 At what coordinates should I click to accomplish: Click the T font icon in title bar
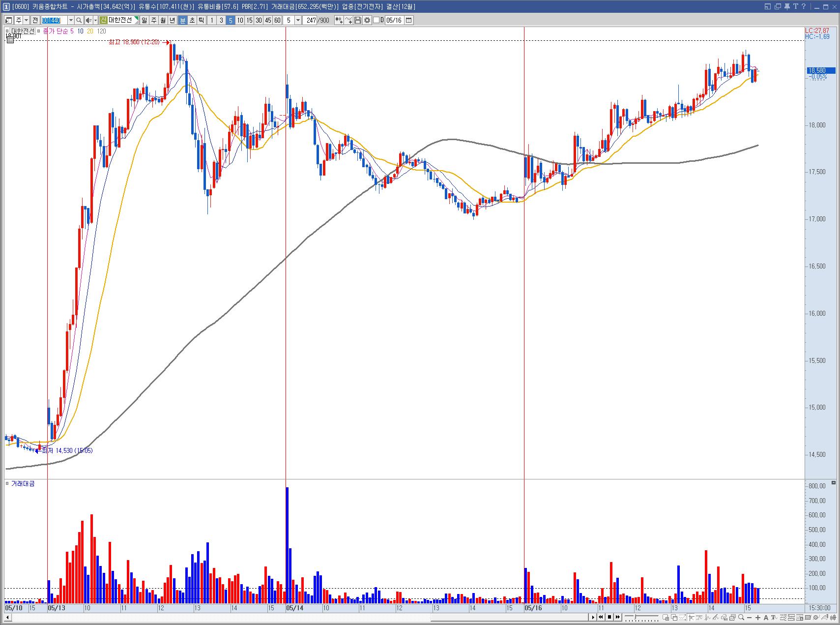pos(795,6)
